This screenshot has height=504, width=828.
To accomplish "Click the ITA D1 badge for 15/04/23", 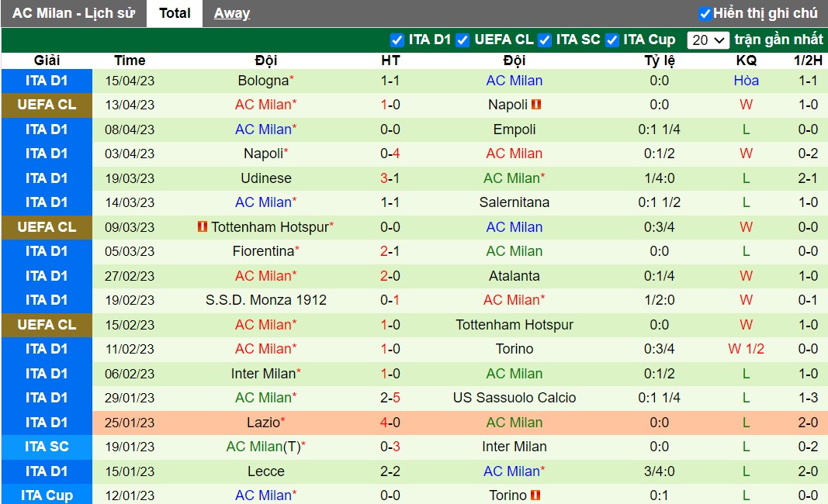I will (47, 81).
